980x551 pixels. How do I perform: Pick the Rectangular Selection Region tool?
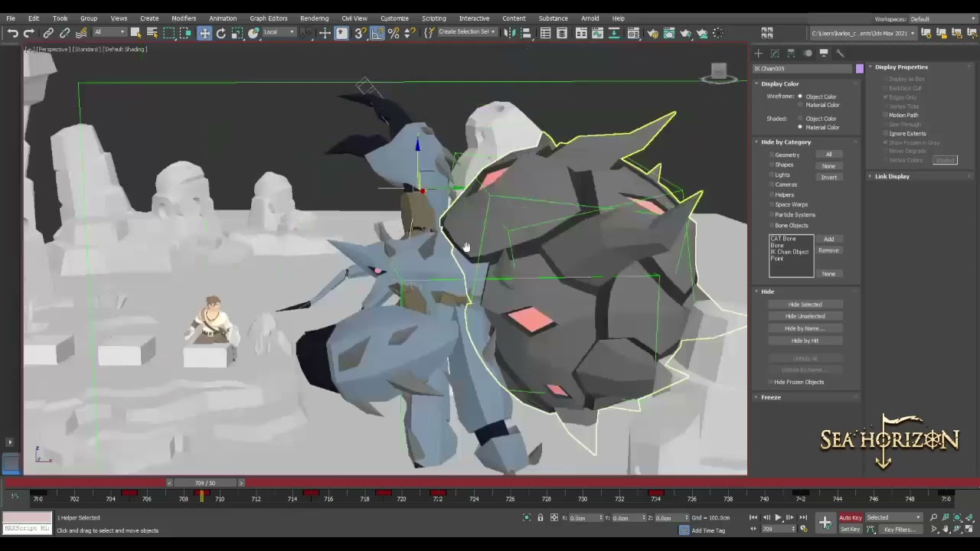click(x=169, y=33)
